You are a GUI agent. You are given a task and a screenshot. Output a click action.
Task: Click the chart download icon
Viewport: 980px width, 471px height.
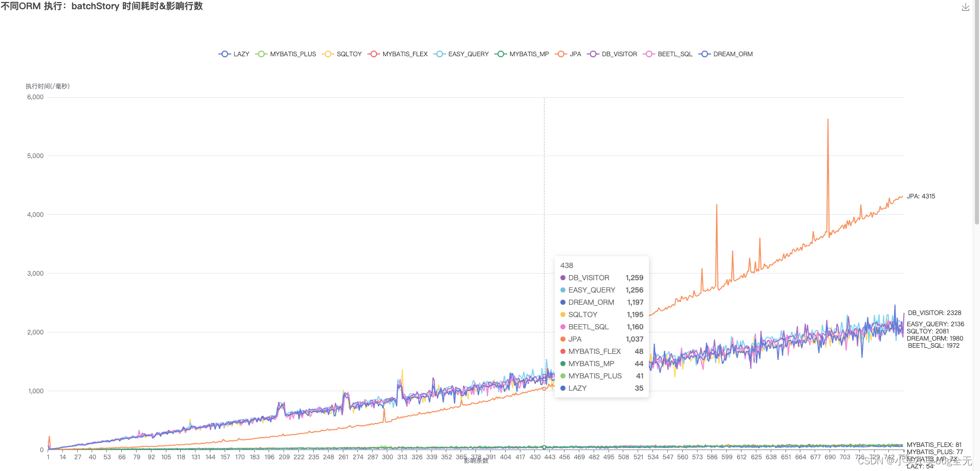pyautogui.click(x=965, y=7)
